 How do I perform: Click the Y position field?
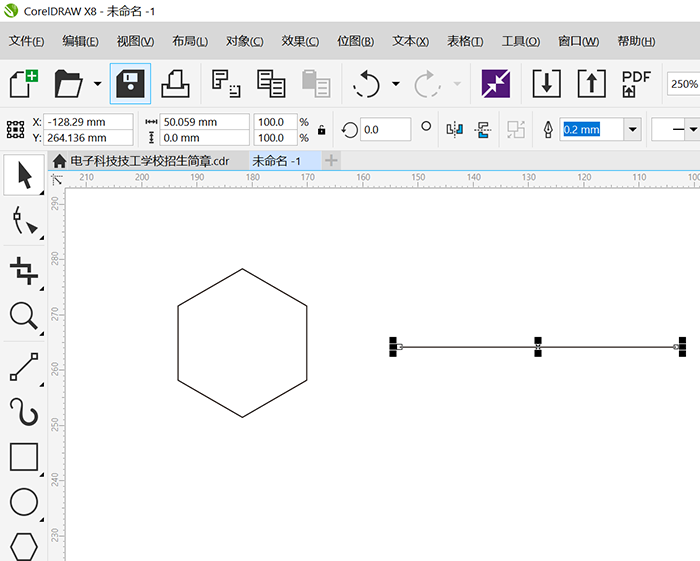point(88,138)
